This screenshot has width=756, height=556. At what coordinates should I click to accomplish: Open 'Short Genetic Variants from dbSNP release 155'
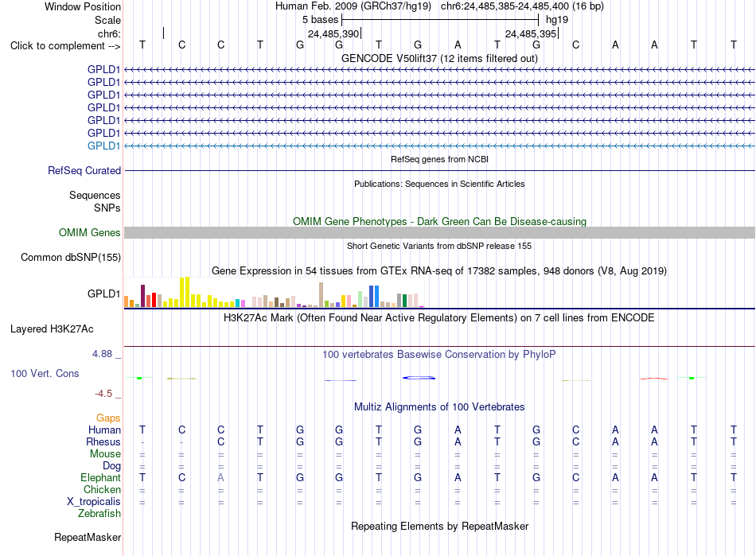click(439, 246)
